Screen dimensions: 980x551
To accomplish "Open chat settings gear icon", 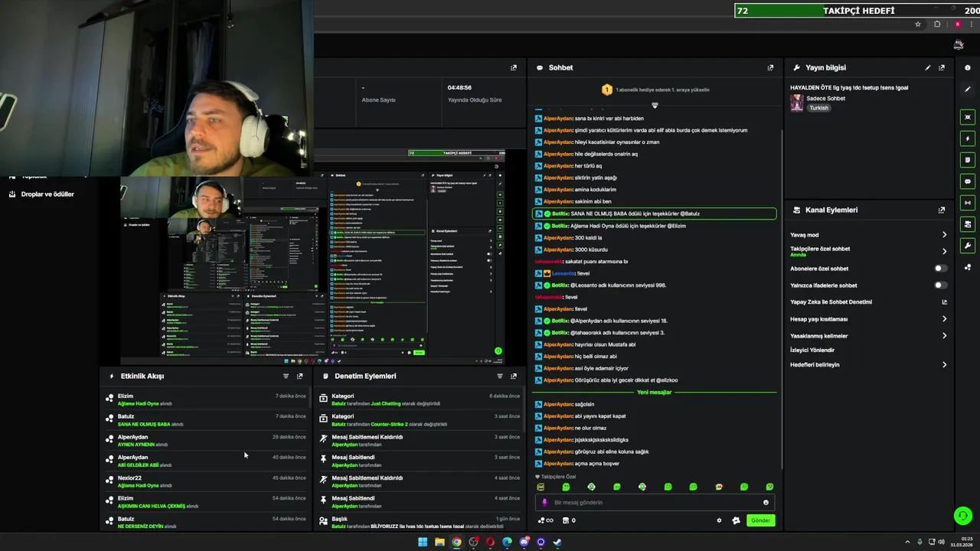I will 719,520.
